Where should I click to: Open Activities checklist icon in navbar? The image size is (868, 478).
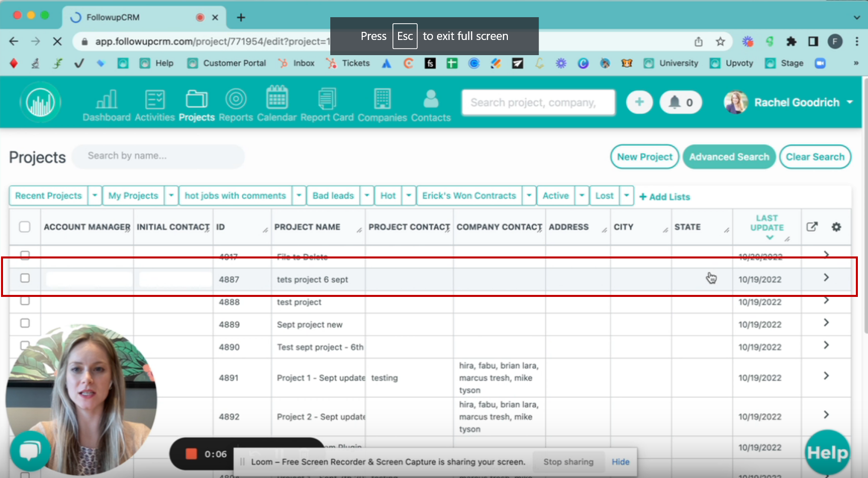[155, 100]
